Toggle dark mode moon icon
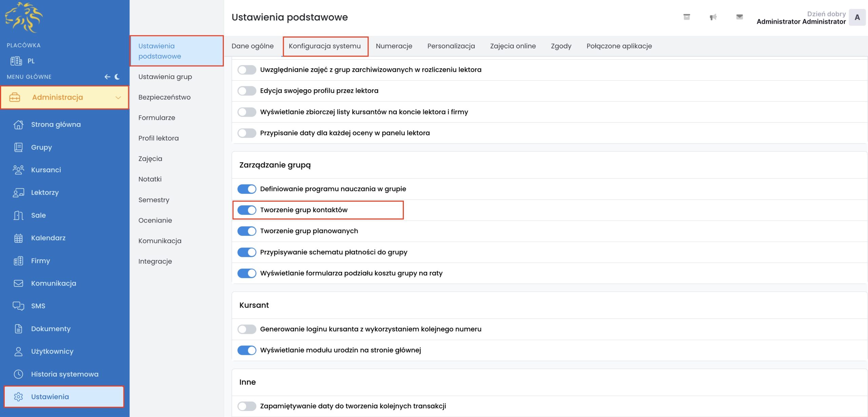This screenshot has height=417, width=868. click(117, 77)
